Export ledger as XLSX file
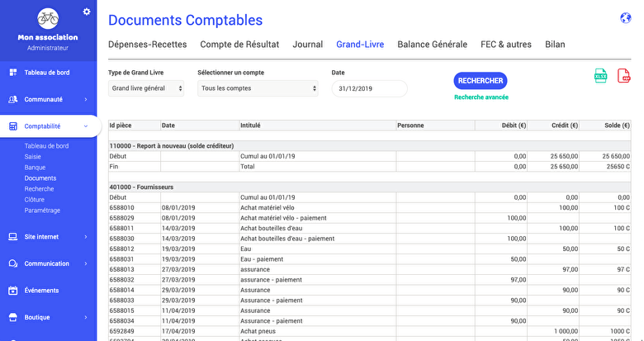Screen dimensions: 644x341 click(600, 76)
